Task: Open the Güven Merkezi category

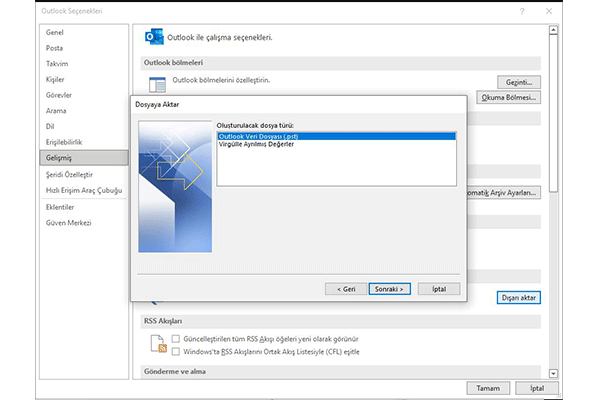Action: coord(84,223)
